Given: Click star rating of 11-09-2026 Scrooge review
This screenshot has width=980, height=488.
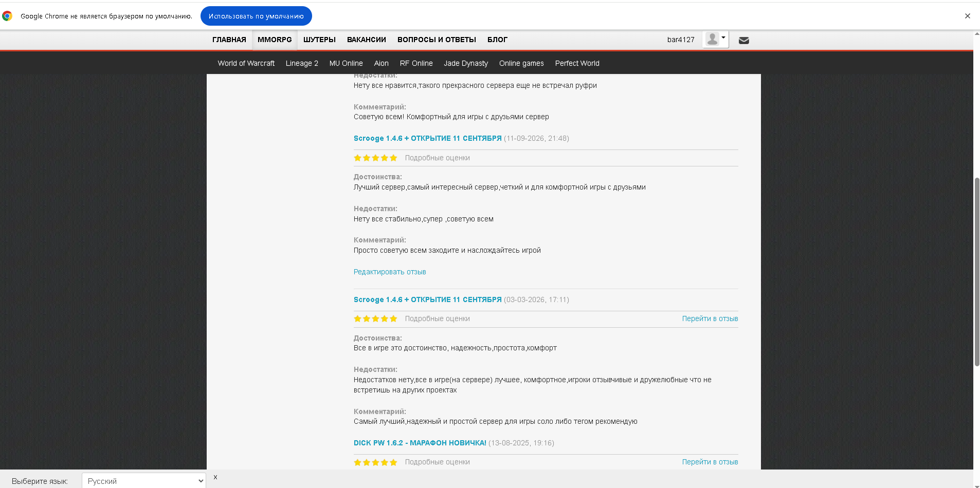Looking at the screenshot, I should pos(375,158).
